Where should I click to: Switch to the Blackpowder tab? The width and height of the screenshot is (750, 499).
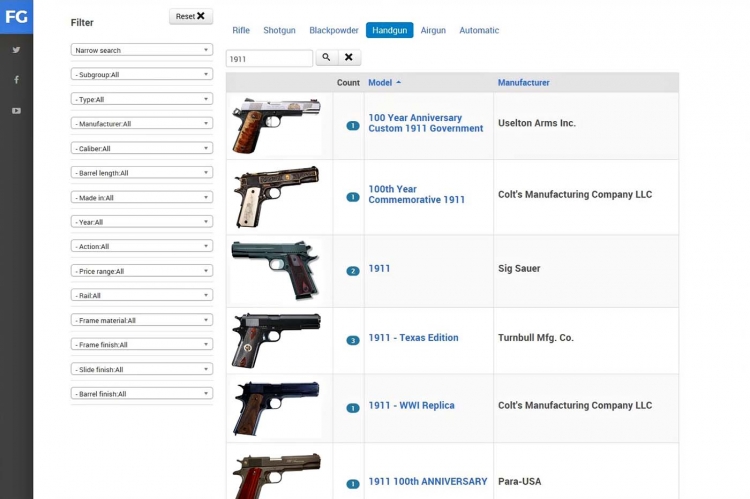(334, 30)
